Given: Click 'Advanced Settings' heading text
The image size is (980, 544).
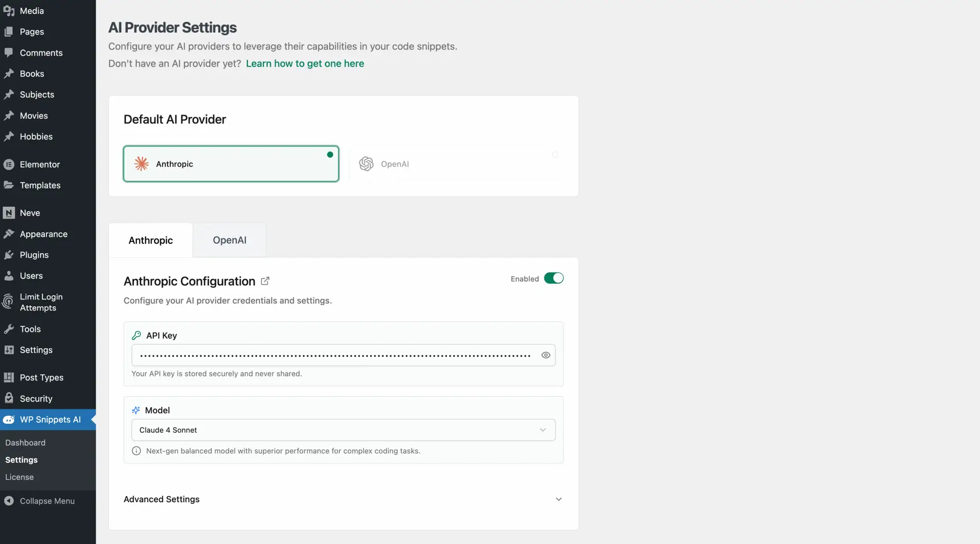Looking at the screenshot, I should [161, 499].
